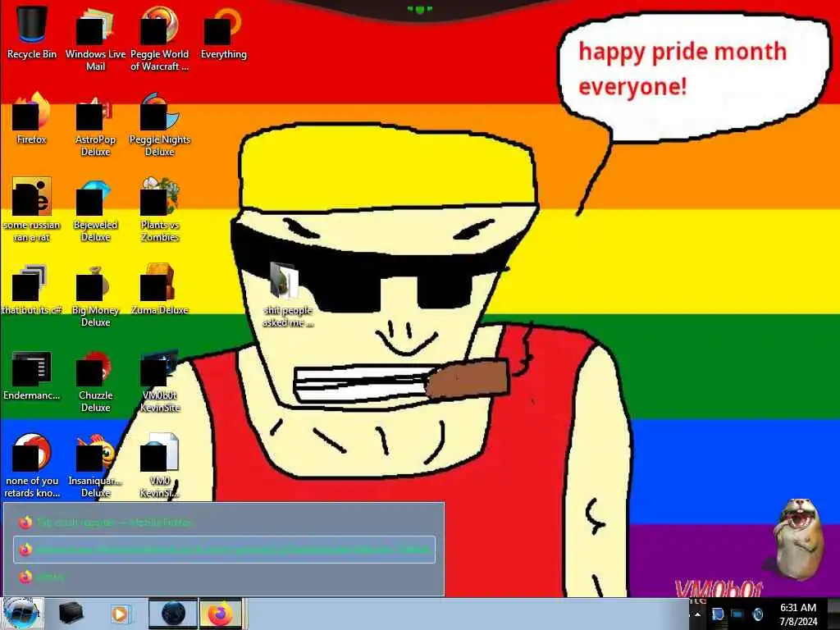Select the 'none of you...' desktop icon
The image size is (840, 630).
tap(32, 465)
